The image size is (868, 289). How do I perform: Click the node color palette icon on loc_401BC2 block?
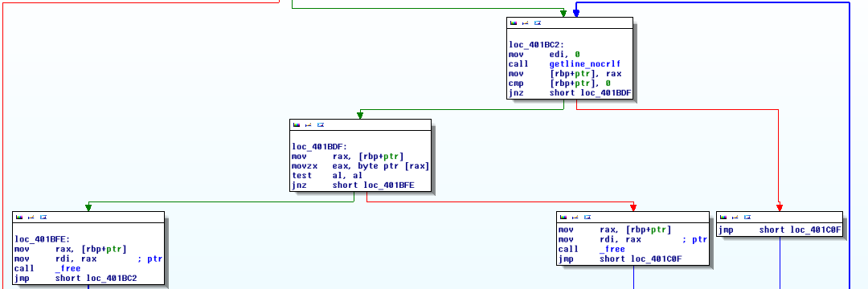click(513, 23)
